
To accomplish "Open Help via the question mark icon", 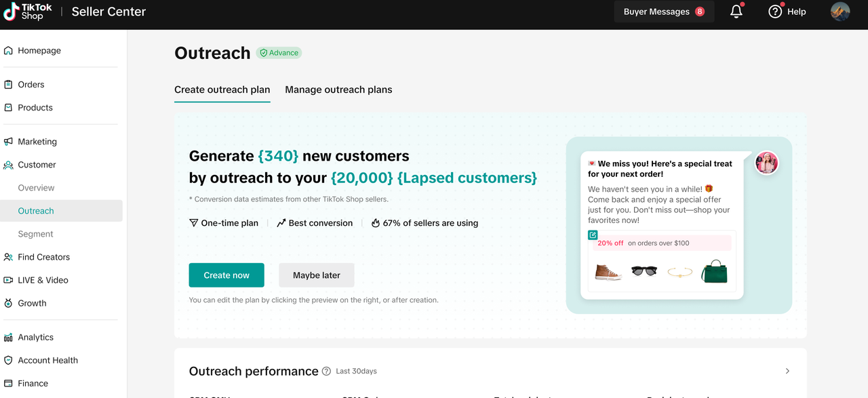I will point(775,12).
